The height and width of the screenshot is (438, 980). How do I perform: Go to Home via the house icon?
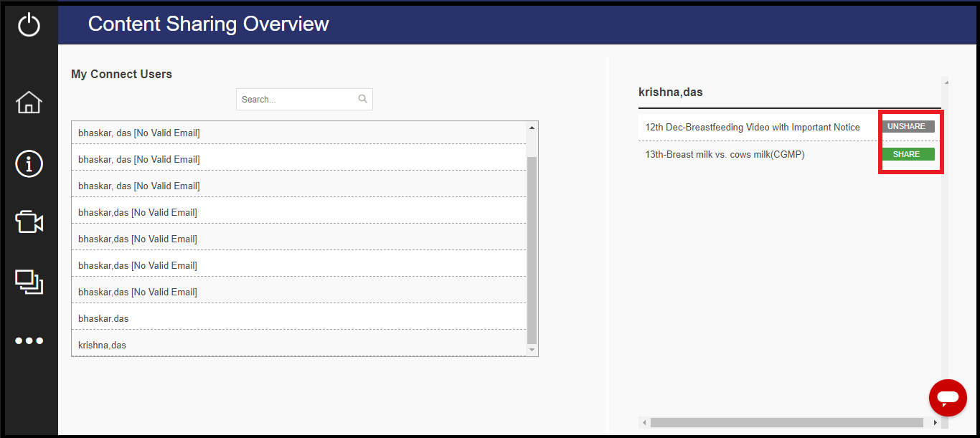click(29, 103)
